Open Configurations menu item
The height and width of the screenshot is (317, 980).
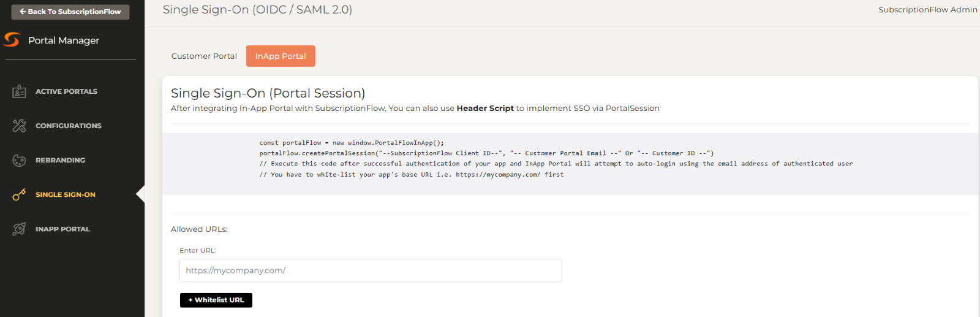click(69, 126)
